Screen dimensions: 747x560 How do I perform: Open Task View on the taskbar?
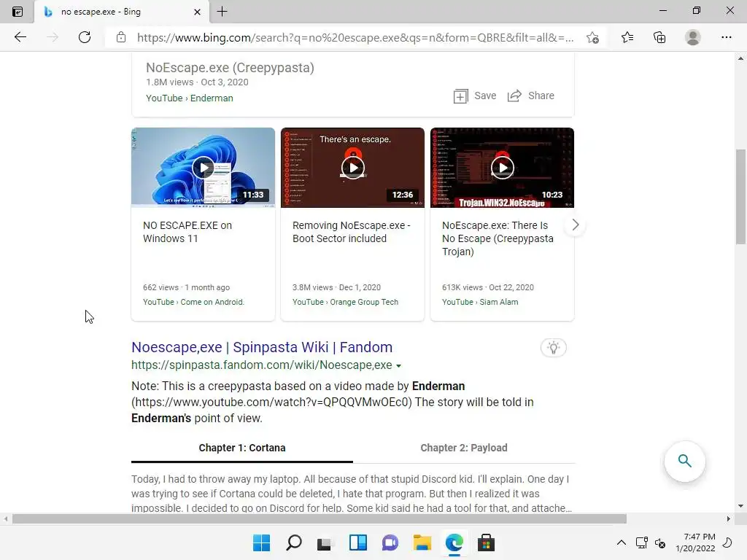pos(325,542)
